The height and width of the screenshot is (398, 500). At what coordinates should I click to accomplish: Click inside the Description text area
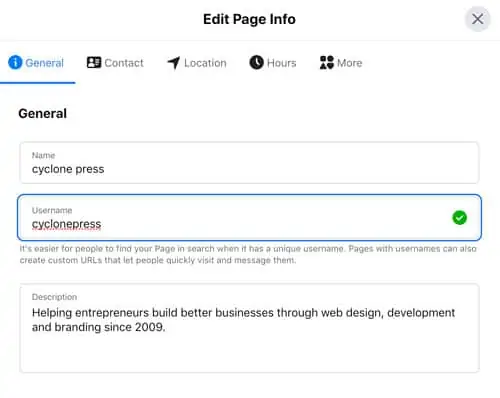click(x=249, y=328)
